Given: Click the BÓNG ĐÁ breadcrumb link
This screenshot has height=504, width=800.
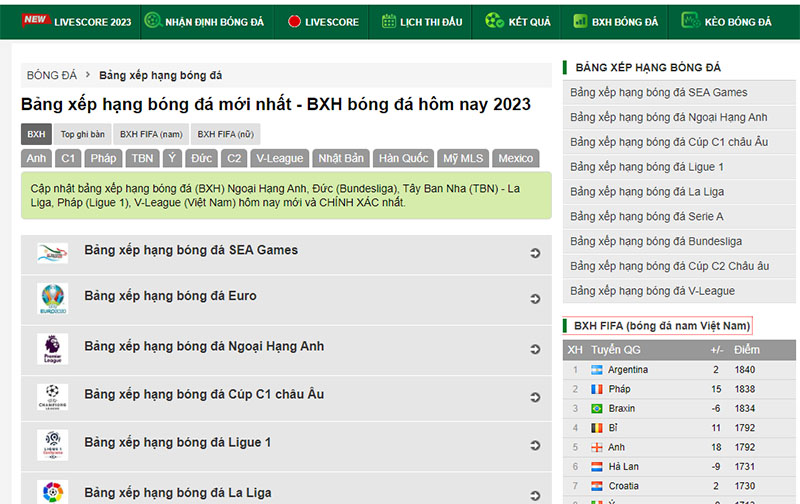Looking at the screenshot, I should pyautogui.click(x=51, y=75).
